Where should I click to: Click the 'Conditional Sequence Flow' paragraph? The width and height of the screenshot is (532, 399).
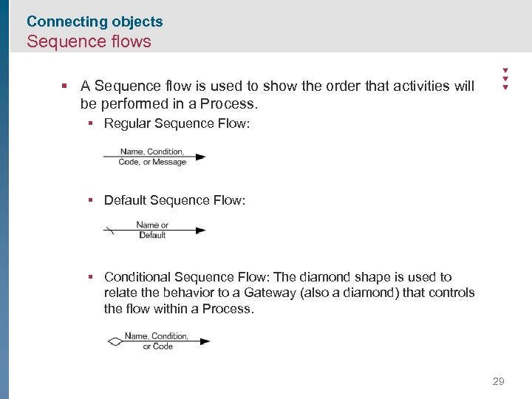[x=288, y=293]
